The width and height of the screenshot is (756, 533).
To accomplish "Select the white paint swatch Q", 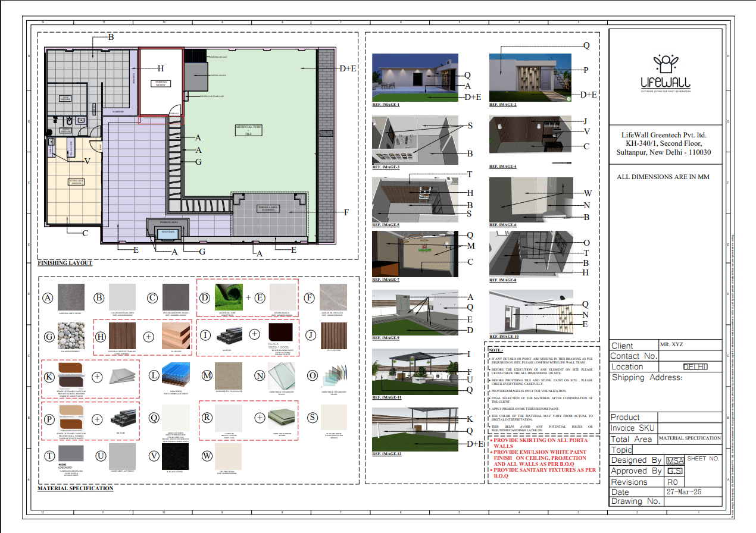I will pos(176,418).
